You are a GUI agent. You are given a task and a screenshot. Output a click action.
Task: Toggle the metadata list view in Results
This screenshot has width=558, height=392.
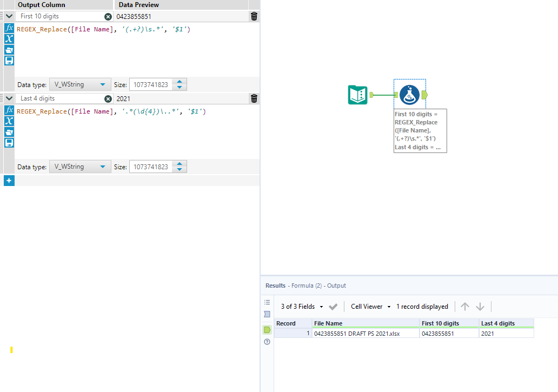[x=267, y=302]
